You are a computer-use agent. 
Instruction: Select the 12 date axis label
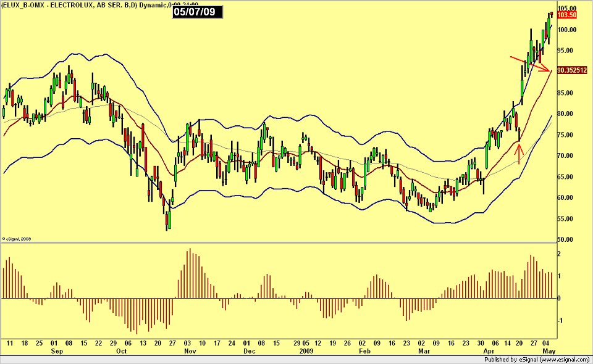pyautogui.click(x=318, y=343)
